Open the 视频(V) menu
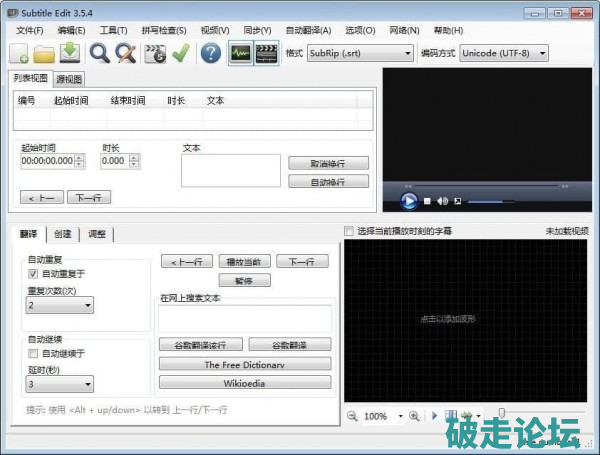The image size is (600, 455). coord(214,31)
